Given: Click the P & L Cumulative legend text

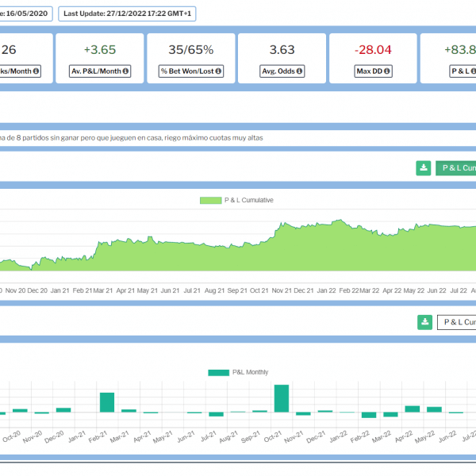Looking at the screenshot, I should point(249,201).
